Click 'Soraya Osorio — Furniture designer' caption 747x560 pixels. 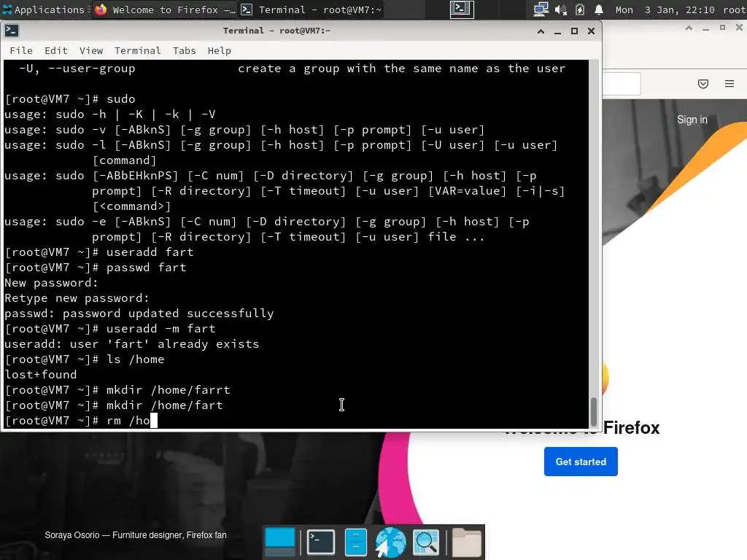[x=135, y=535]
